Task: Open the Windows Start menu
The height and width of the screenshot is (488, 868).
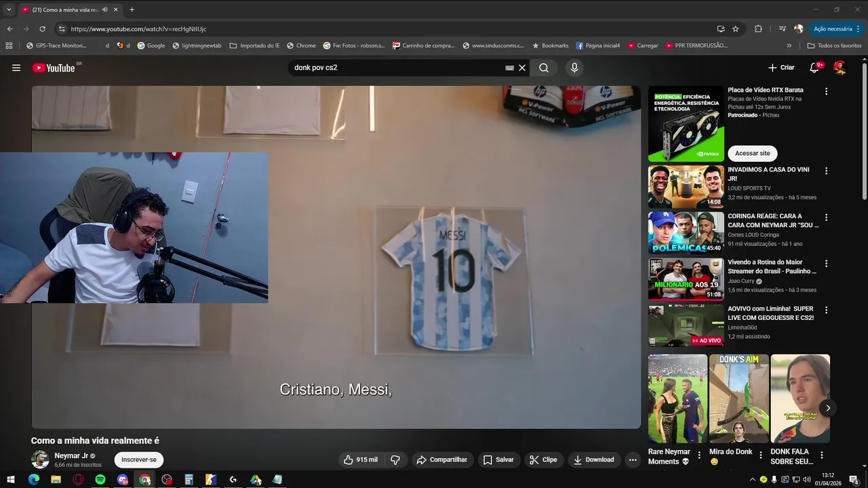Action: [10, 479]
